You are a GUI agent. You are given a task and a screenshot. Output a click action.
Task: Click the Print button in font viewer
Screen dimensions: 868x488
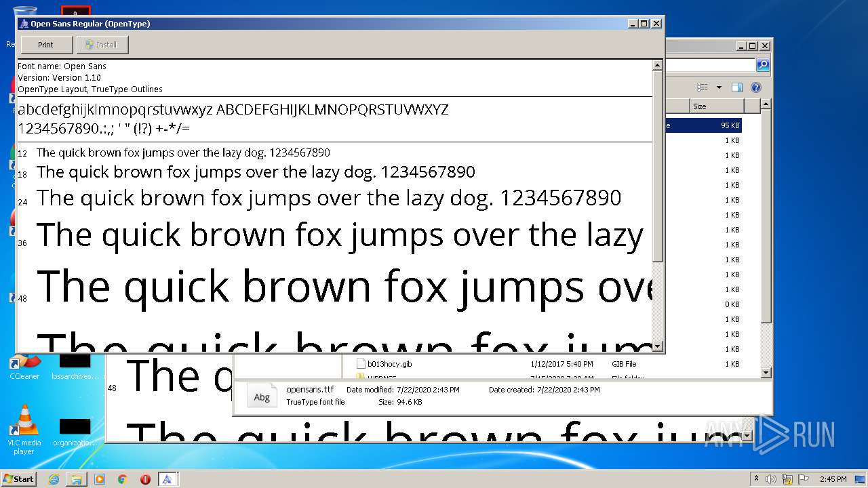(46, 45)
